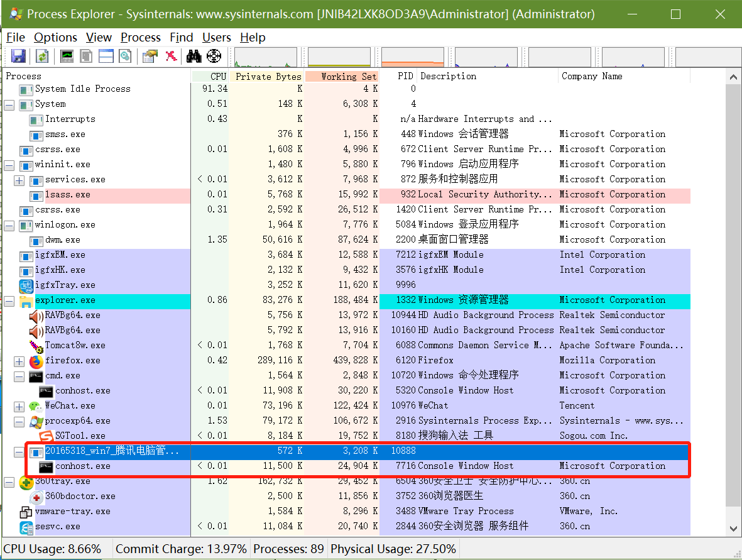
Task: Select the igfxEM.exe process row
Action: coord(346,255)
